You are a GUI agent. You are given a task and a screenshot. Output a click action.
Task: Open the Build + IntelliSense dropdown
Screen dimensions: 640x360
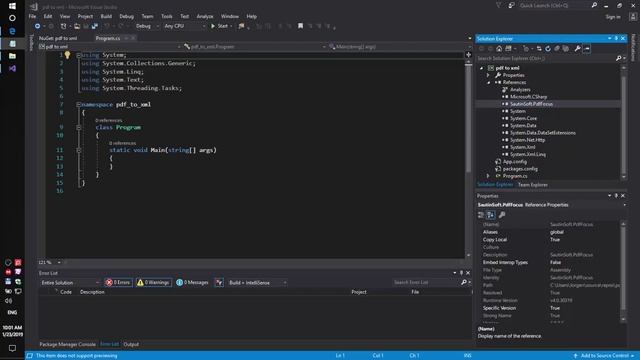point(258,282)
